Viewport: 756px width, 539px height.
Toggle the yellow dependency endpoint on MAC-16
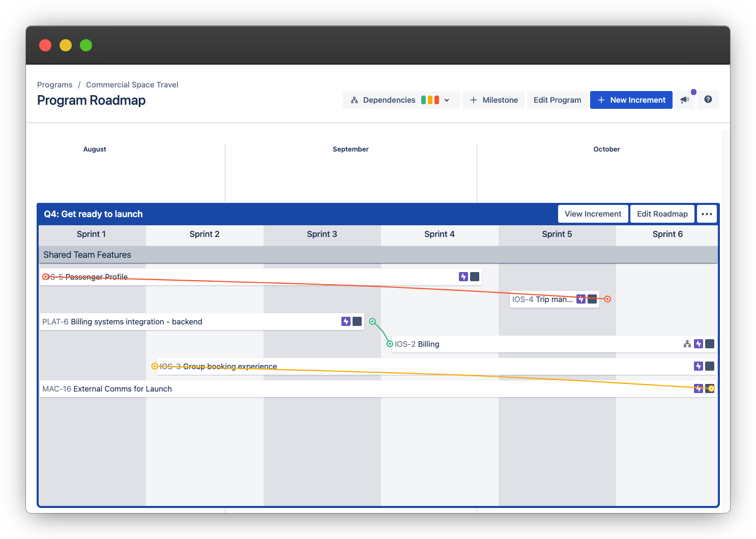coord(710,388)
